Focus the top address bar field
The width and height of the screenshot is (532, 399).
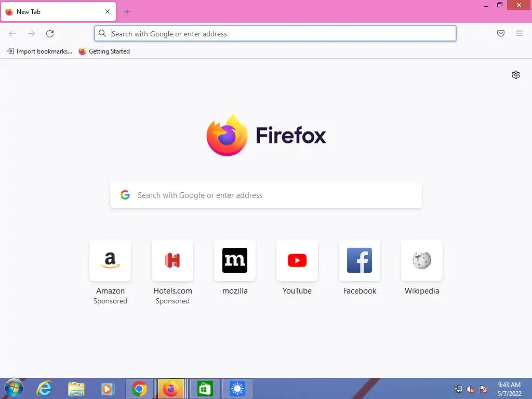point(275,34)
